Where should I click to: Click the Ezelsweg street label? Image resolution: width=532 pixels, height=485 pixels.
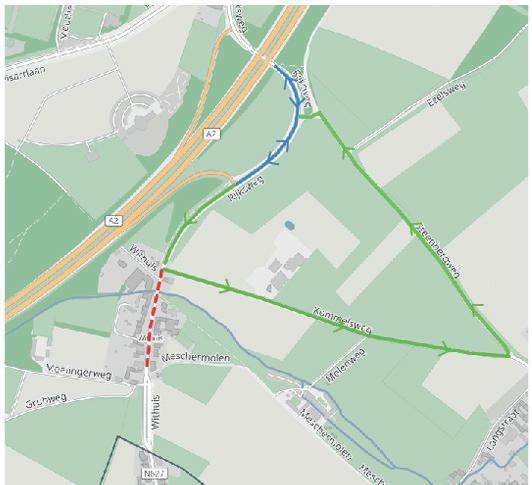[x=446, y=95]
